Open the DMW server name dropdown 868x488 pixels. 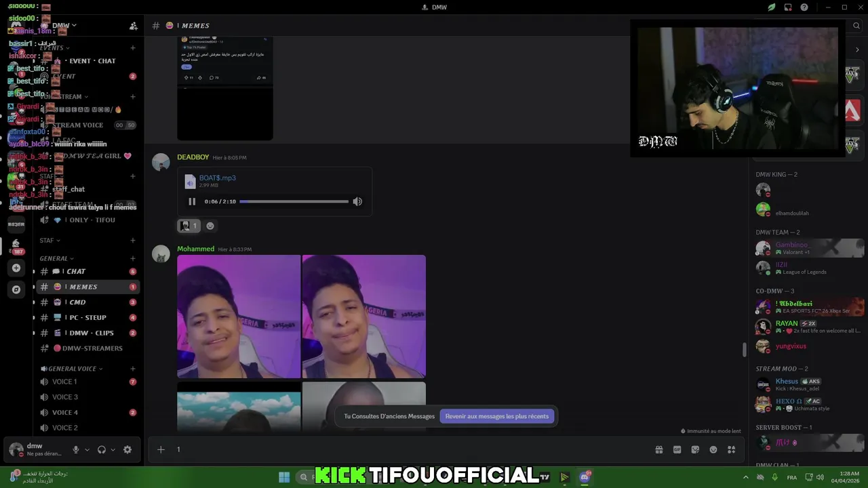coord(64,25)
